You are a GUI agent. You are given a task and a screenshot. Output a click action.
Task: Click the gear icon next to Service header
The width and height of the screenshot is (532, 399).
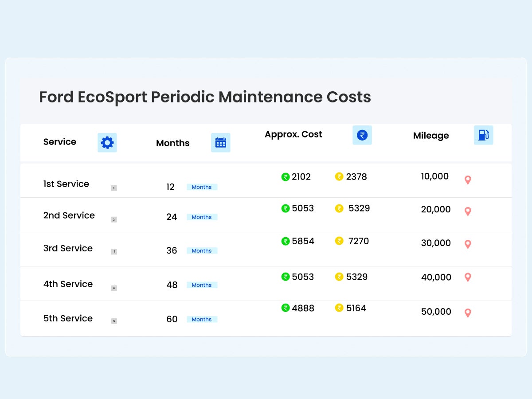click(x=107, y=143)
